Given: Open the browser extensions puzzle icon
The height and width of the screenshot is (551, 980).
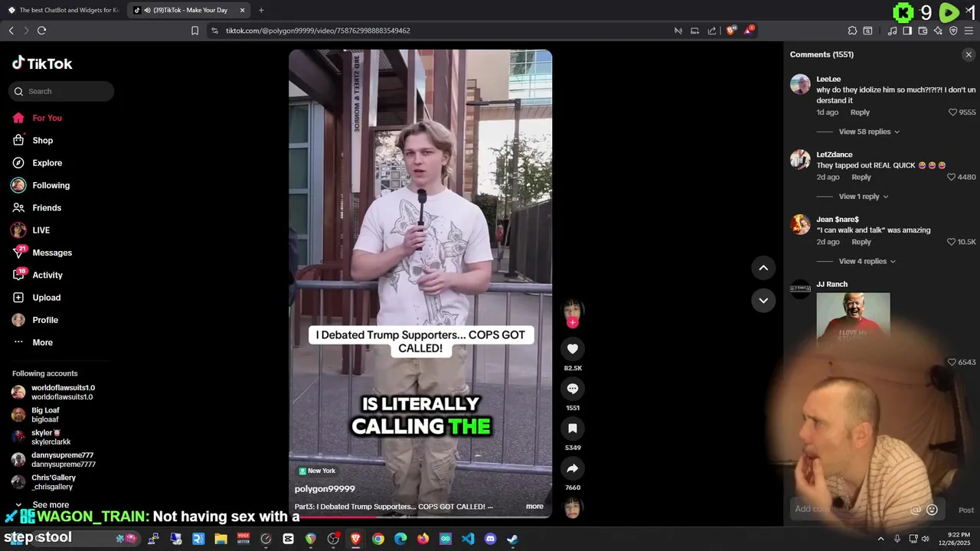Looking at the screenshot, I should point(852,31).
